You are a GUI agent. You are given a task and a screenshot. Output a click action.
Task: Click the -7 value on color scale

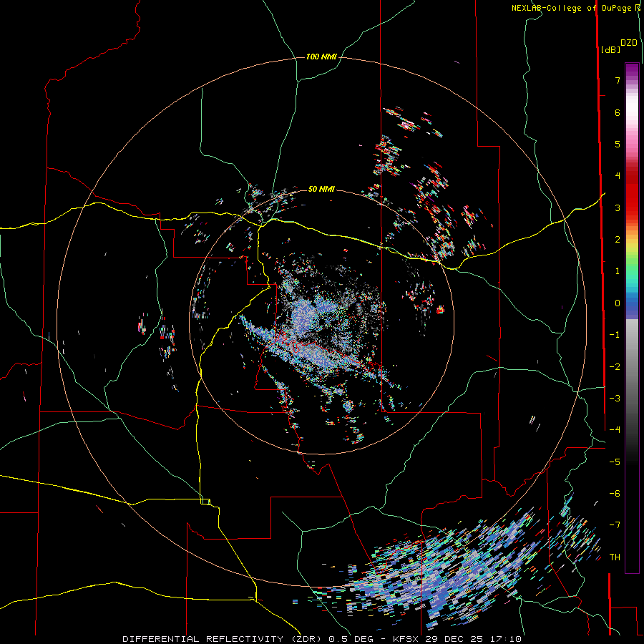[615, 525]
